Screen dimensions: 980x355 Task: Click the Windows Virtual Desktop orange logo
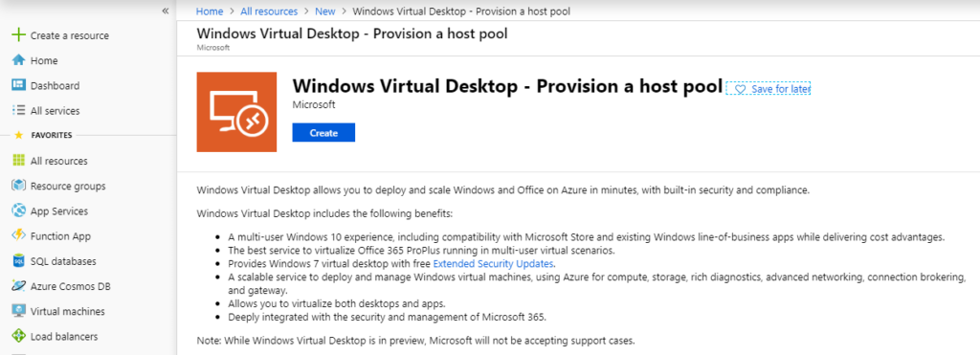point(236,112)
